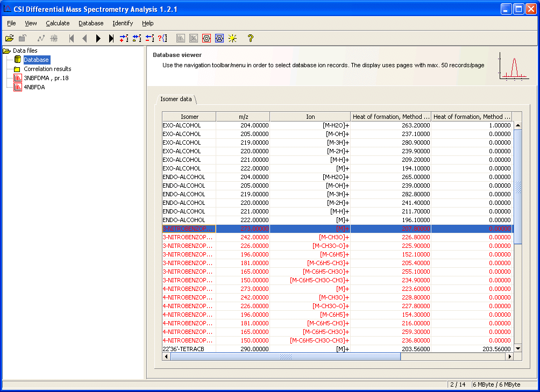The height and width of the screenshot is (392, 540).
Task: Click the delete record icon with minus
Action: pyautogui.click(x=150, y=38)
